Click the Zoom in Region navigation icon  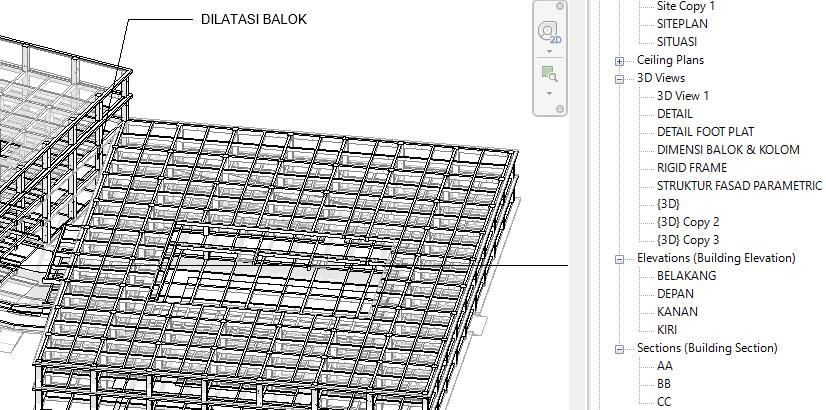[x=549, y=74]
